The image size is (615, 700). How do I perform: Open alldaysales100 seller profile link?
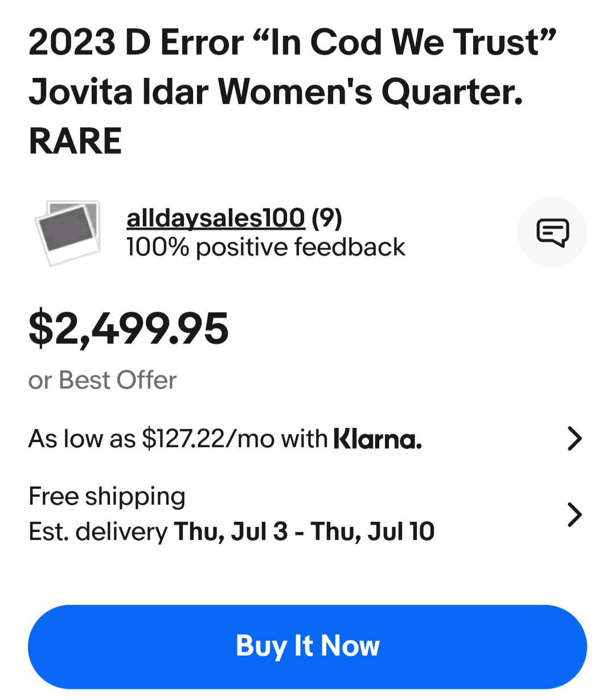click(x=216, y=218)
